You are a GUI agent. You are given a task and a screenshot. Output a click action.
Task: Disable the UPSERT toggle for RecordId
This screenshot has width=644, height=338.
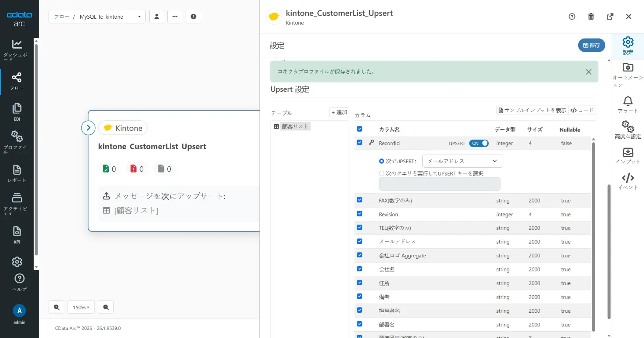tap(479, 143)
